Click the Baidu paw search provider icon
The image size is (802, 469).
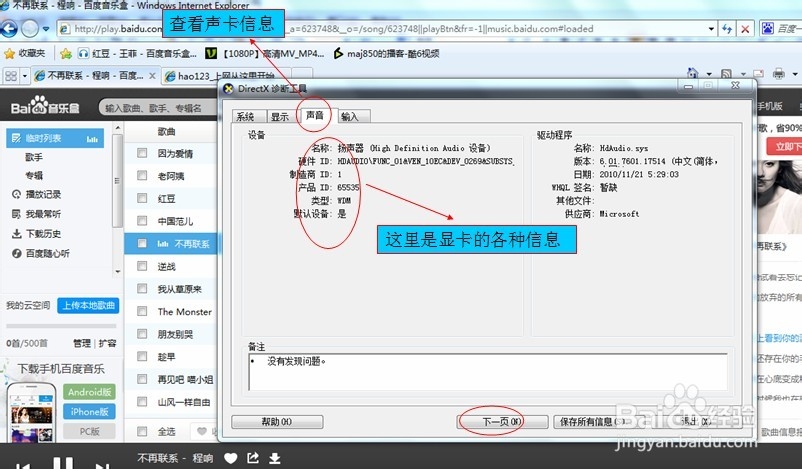(768, 29)
